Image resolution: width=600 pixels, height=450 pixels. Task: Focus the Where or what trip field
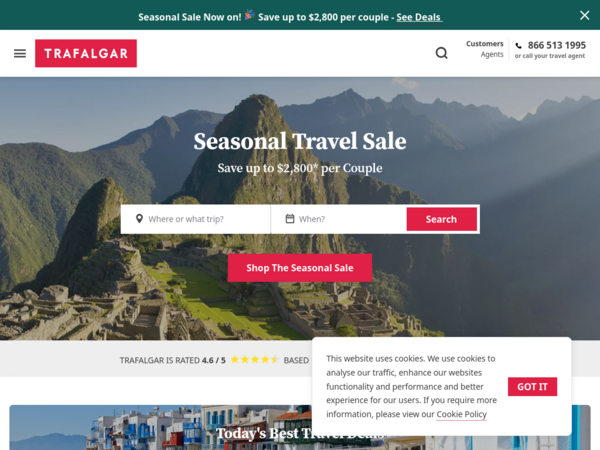[196, 219]
